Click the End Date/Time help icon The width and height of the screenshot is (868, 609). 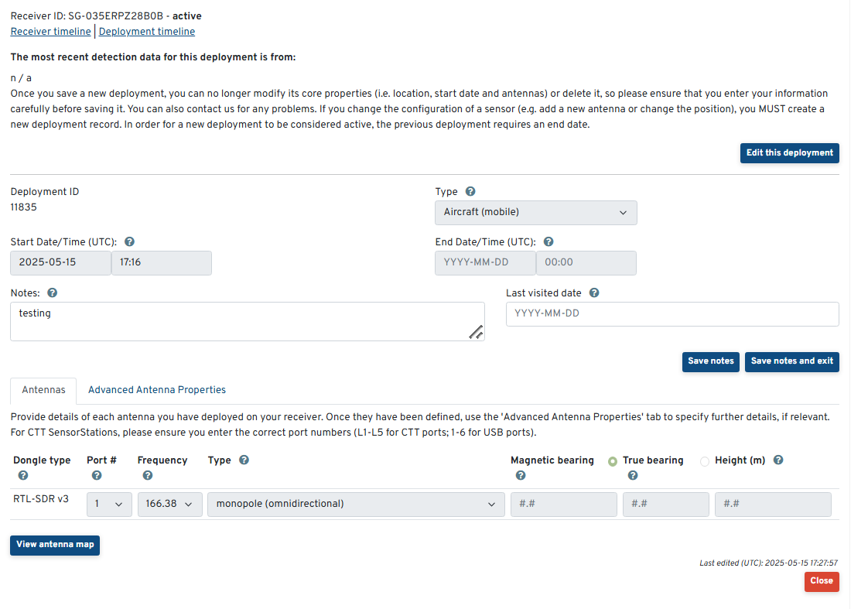(x=548, y=241)
